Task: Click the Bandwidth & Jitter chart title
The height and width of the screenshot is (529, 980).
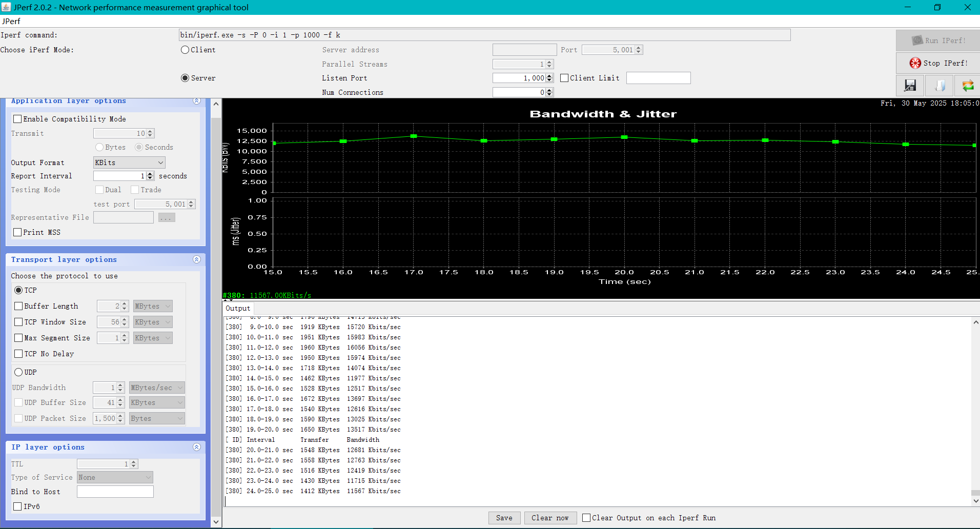Action: pyautogui.click(x=603, y=114)
